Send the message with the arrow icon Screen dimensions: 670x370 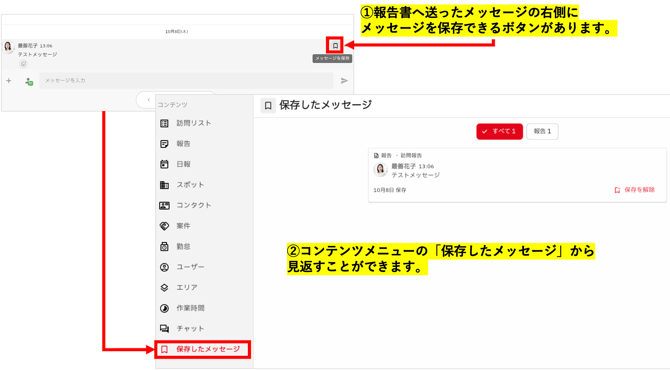tap(344, 80)
